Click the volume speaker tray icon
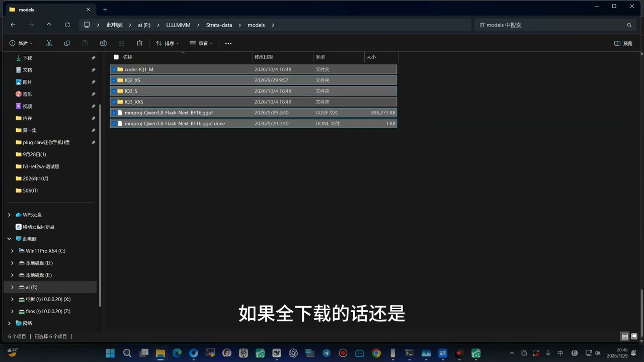The image size is (644, 362). coord(598,353)
